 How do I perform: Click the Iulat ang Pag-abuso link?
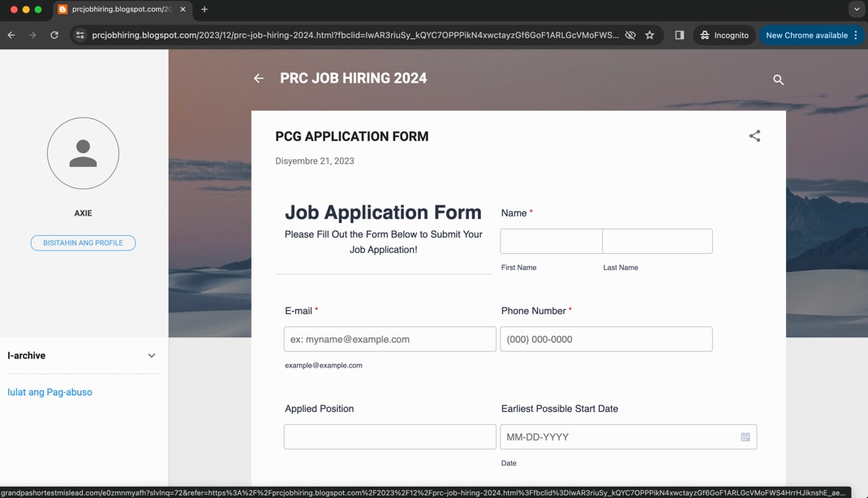tap(49, 393)
